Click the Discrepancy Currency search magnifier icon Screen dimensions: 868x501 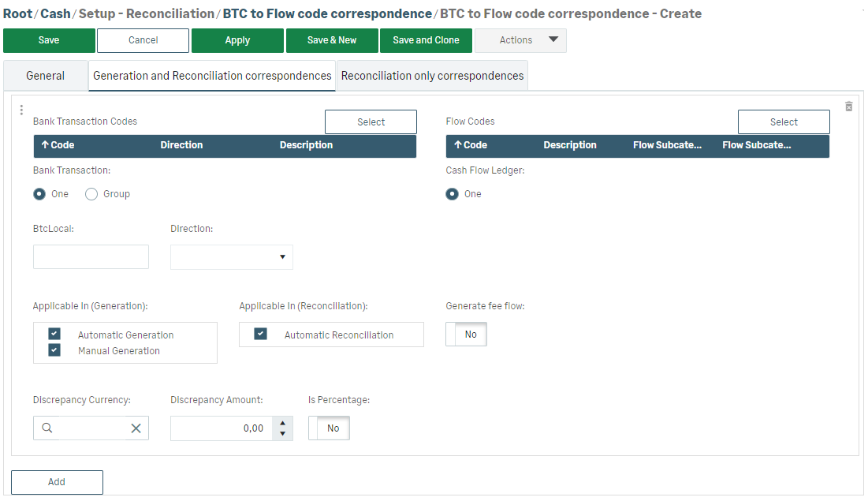(x=47, y=428)
